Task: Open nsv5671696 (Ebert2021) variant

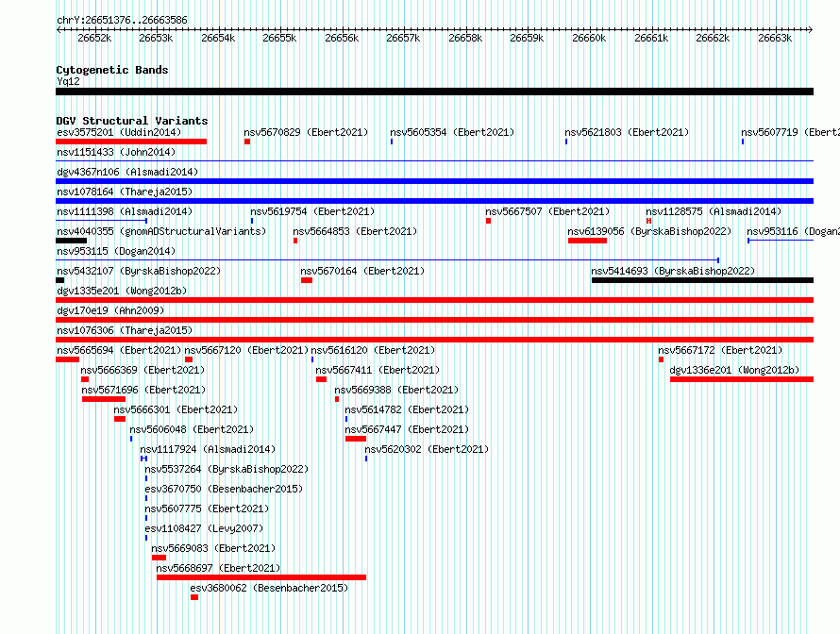Action: 143,390
